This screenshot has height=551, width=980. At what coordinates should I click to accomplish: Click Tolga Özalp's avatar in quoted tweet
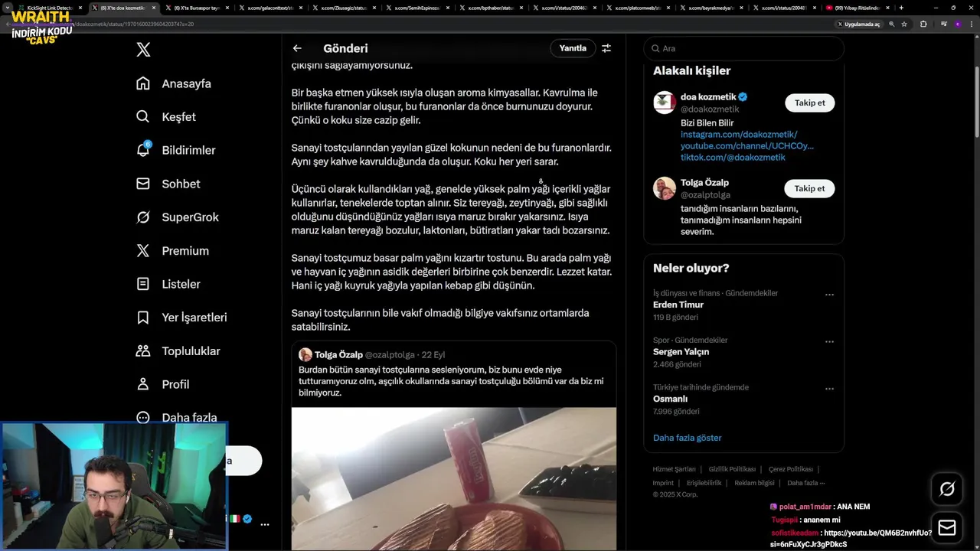[305, 354]
